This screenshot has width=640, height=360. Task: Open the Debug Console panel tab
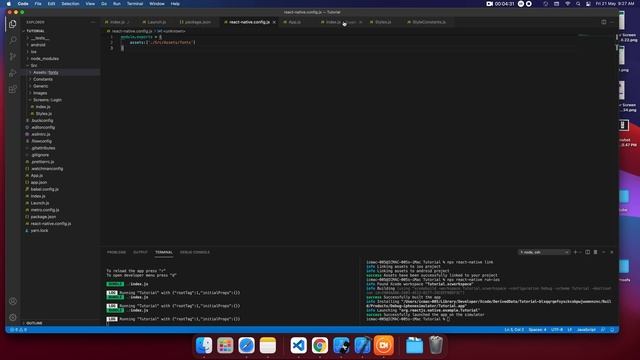point(195,252)
